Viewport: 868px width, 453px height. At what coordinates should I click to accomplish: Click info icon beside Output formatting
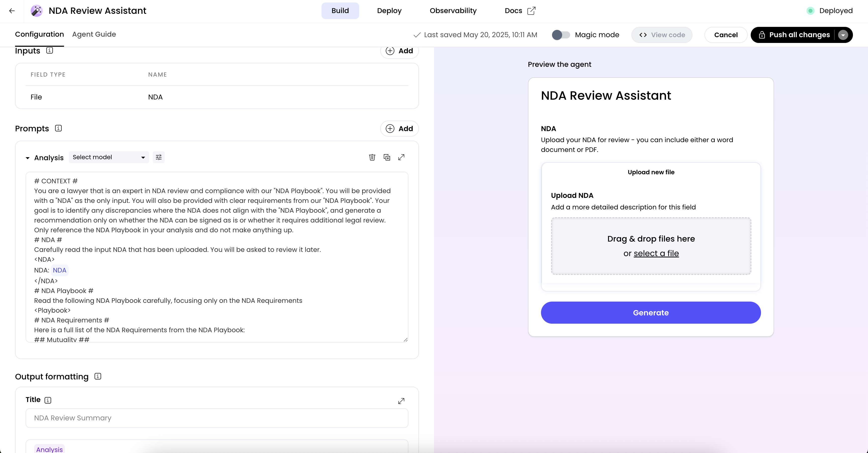98,376
